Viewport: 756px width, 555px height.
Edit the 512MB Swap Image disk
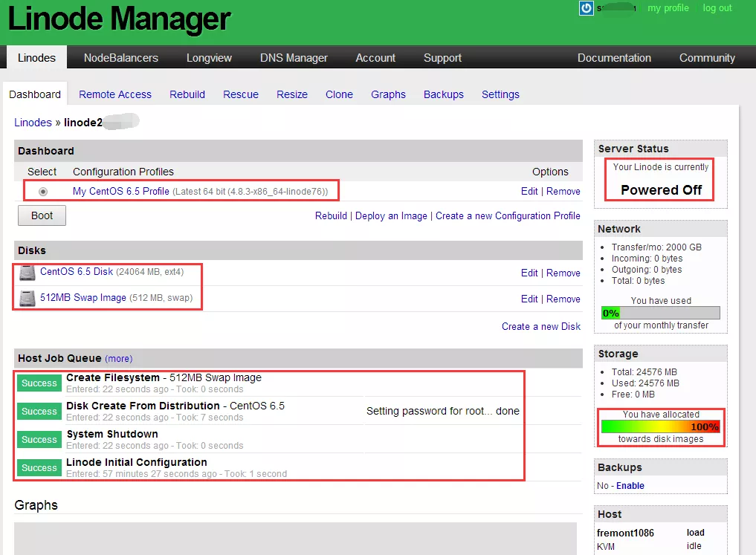coord(529,299)
